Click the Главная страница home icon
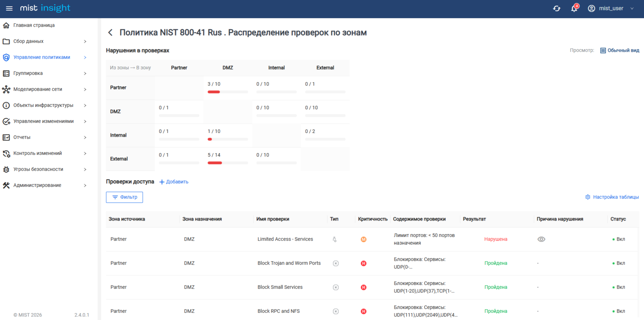This screenshot has width=644, height=320. point(6,25)
